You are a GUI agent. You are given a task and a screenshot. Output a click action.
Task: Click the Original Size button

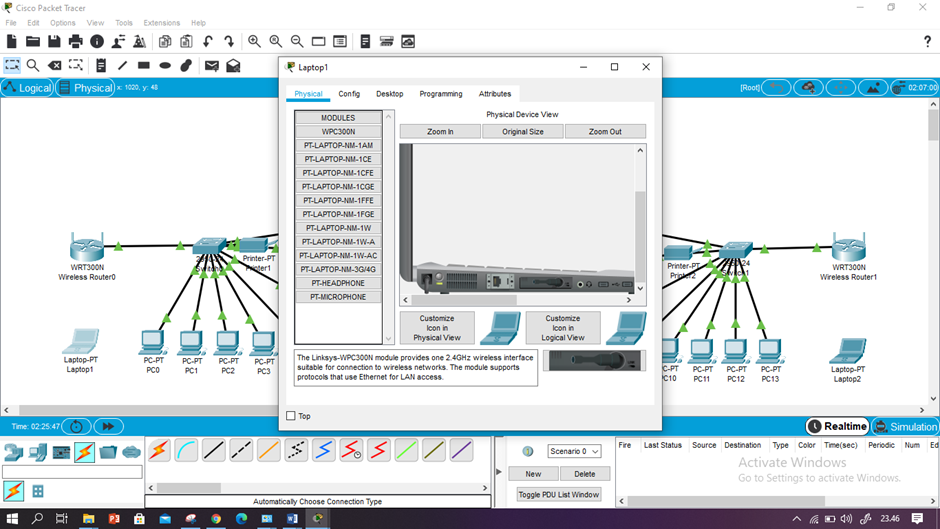523,131
